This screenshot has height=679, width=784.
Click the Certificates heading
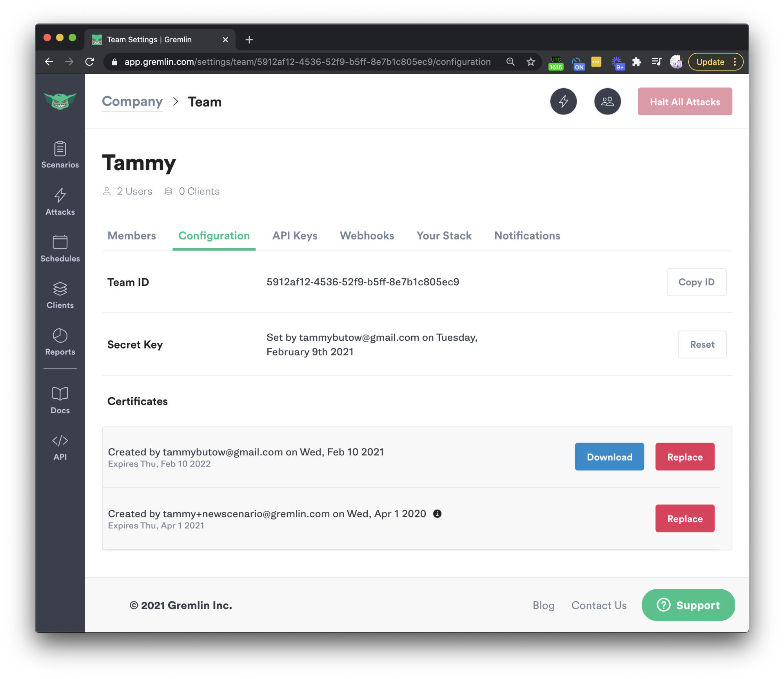(x=137, y=401)
